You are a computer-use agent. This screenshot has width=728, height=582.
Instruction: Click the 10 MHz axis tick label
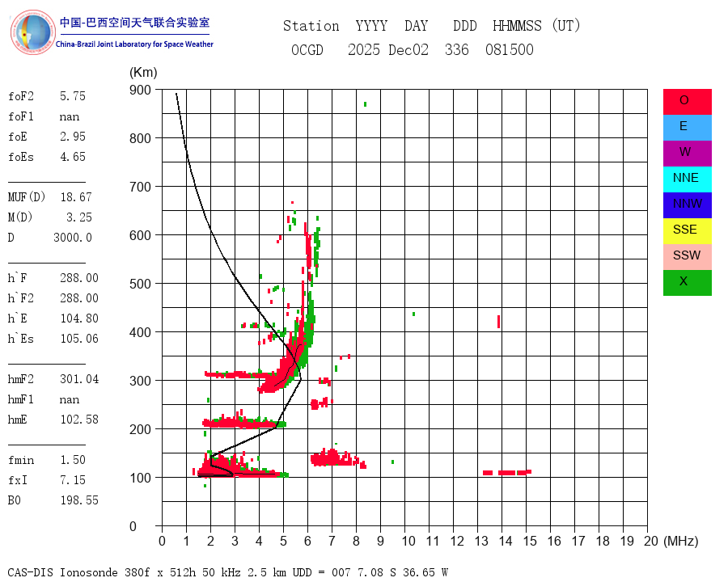click(408, 541)
